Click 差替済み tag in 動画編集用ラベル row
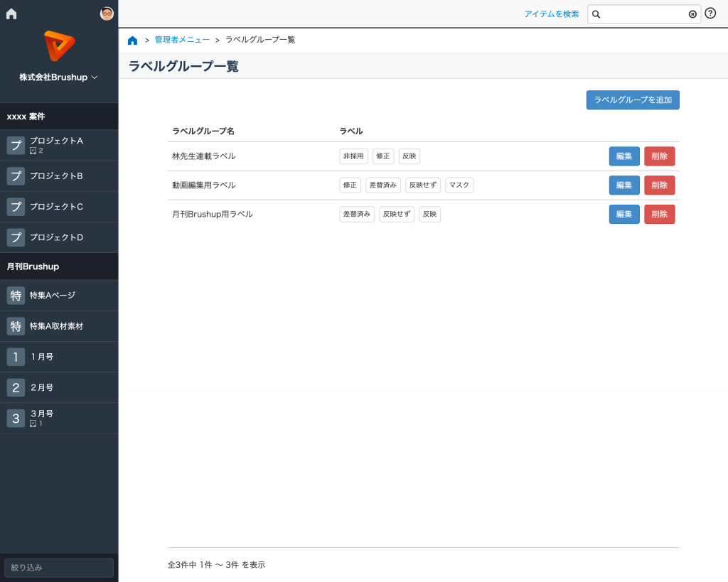Image resolution: width=728 pixels, height=582 pixels. tap(383, 185)
